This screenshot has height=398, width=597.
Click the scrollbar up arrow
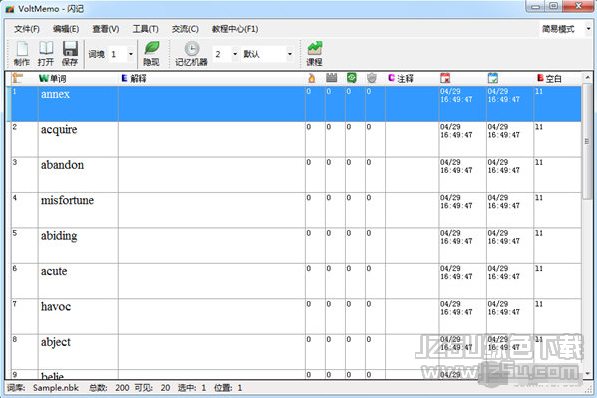tap(587, 78)
